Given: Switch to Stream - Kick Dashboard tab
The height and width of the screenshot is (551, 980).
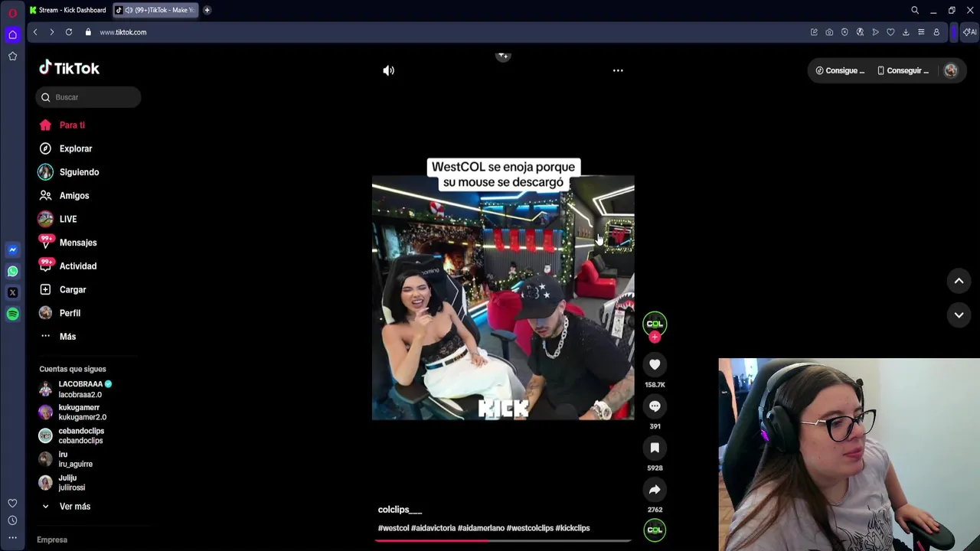Looking at the screenshot, I should pyautogui.click(x=68, y=10).
